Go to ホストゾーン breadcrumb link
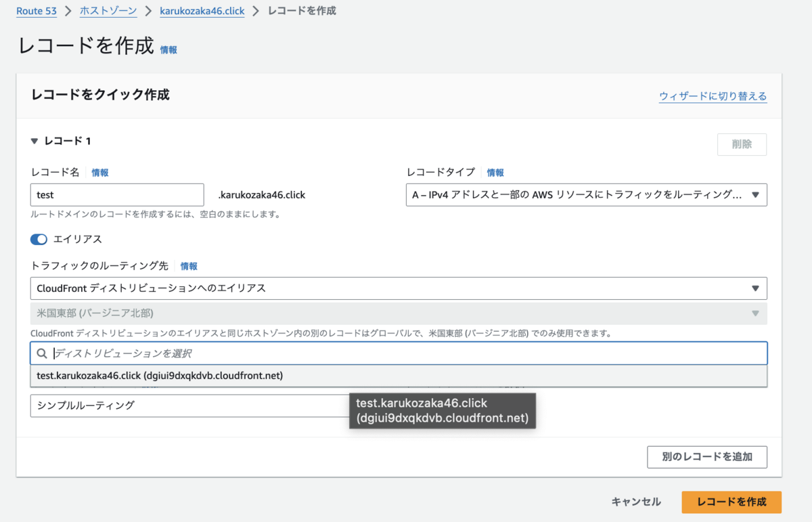The height and width of the screenshot is (522, 812). [x=108, y=11]
